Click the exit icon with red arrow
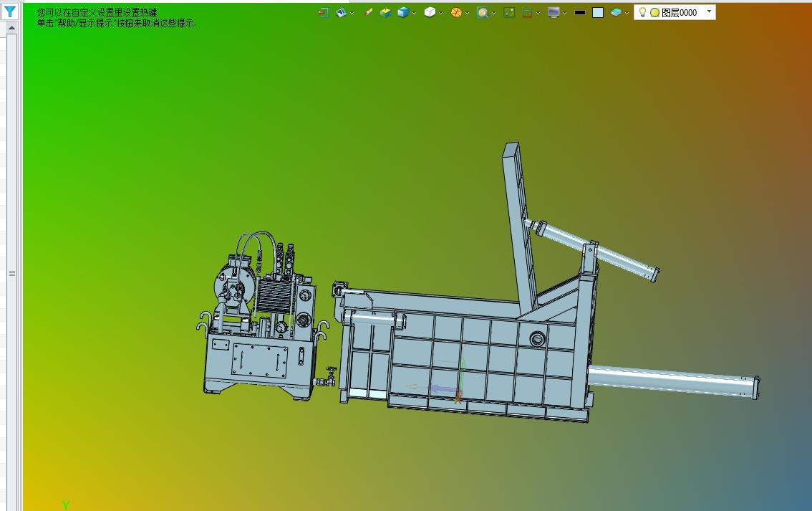The image size is (812, 511). (323, 12)
